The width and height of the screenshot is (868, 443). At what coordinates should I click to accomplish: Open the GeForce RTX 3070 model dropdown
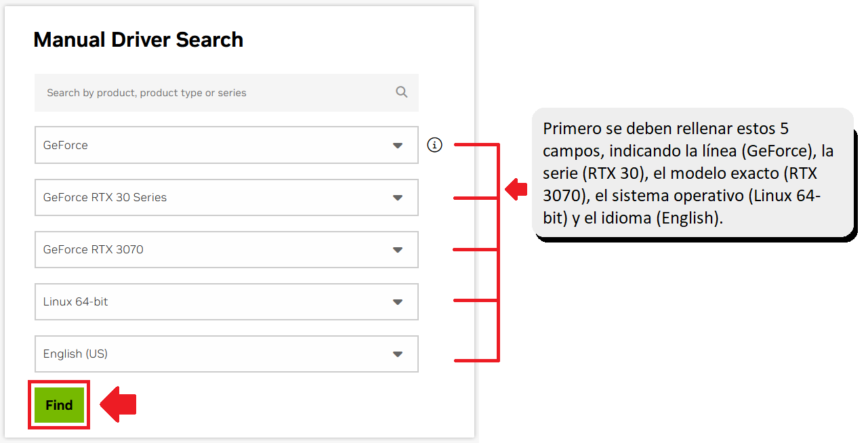226,249
